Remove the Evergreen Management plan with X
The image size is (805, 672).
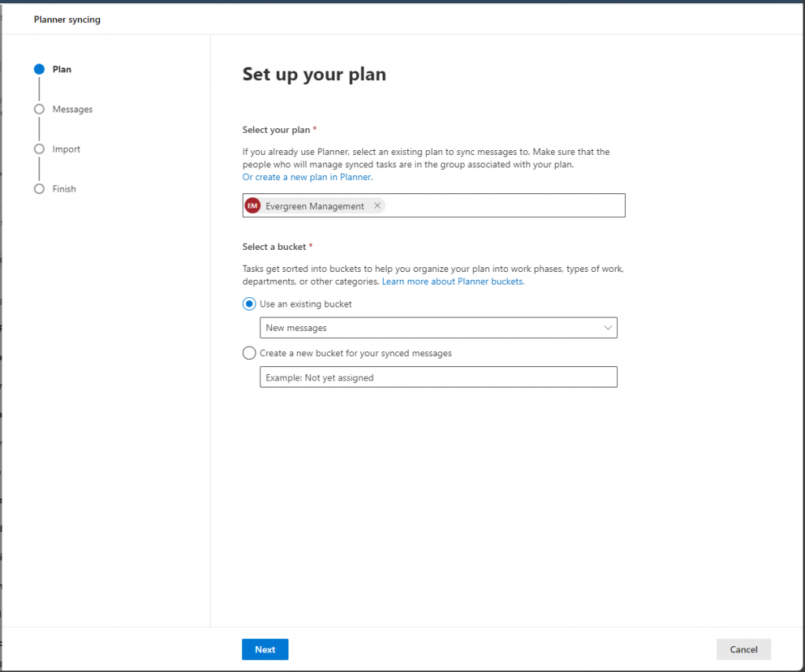[x=377, y=206]
